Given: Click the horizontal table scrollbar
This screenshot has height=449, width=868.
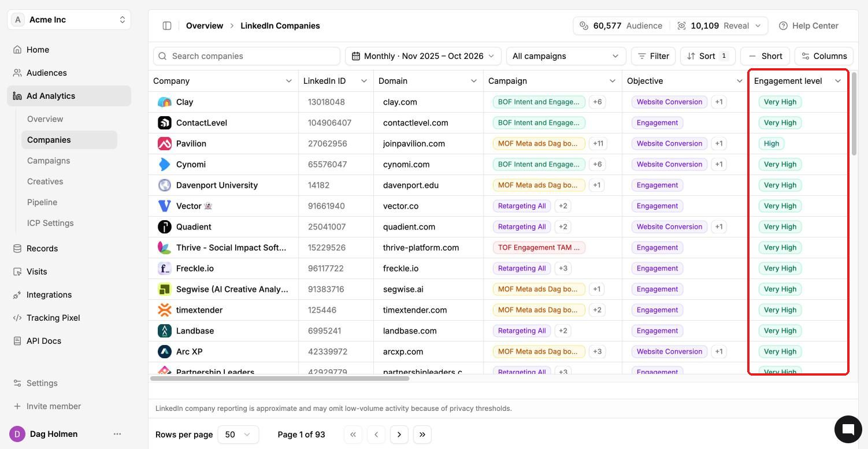Looking at the screenshot, I should pos(280,379).
